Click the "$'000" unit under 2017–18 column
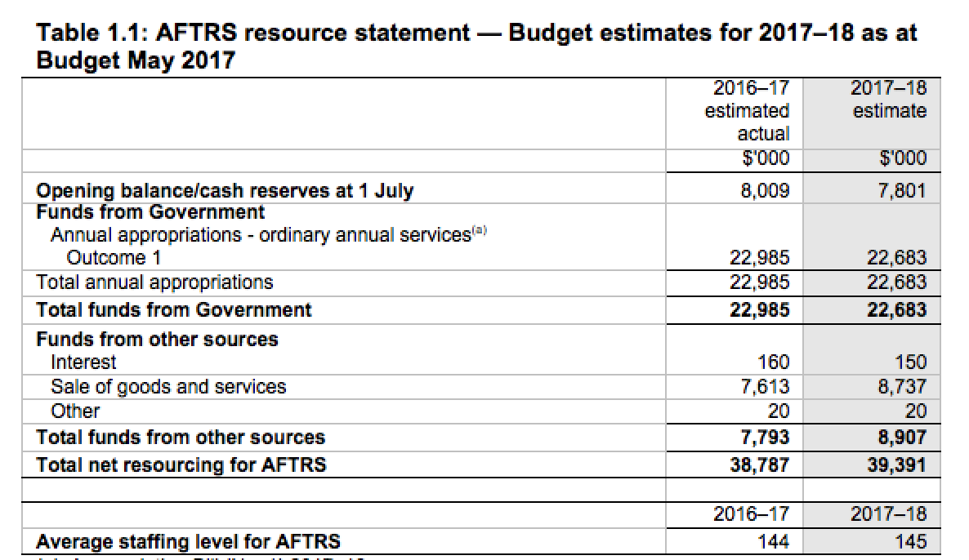Image resolution: width=969 pixels, height=560 pixels. (903, 158)
